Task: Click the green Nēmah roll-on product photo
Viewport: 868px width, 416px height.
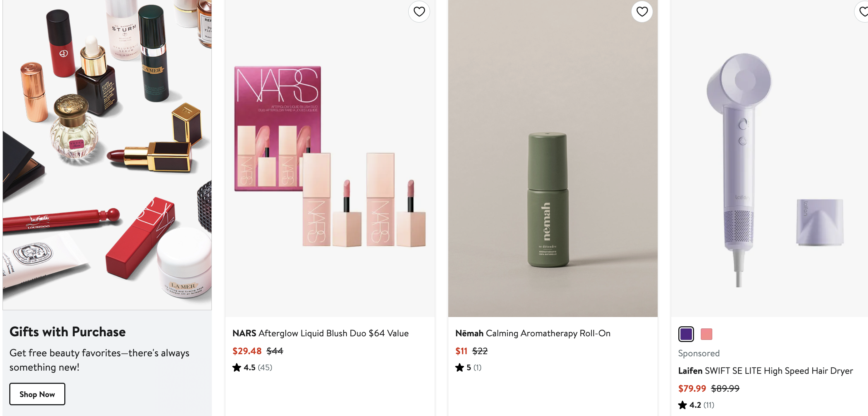Action: coord(553,157)
